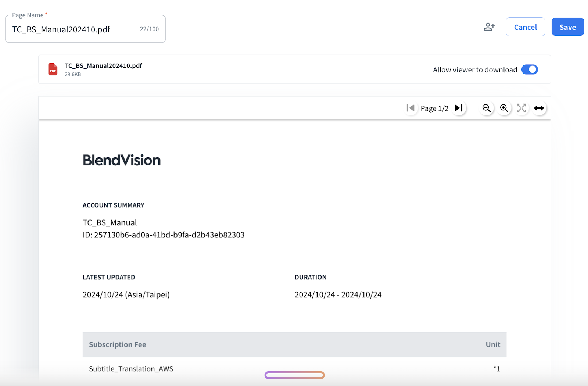Disable Allow viewer to download toggle

[529, 69]
